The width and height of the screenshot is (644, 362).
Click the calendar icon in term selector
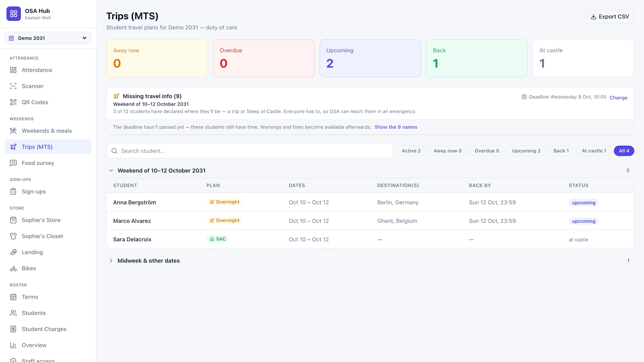coord(11,38)
